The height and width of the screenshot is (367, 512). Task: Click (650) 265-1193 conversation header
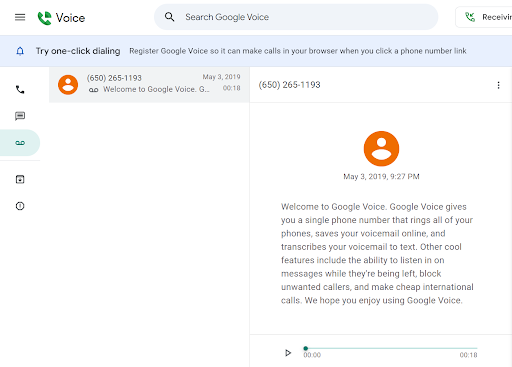coord(289,85)
